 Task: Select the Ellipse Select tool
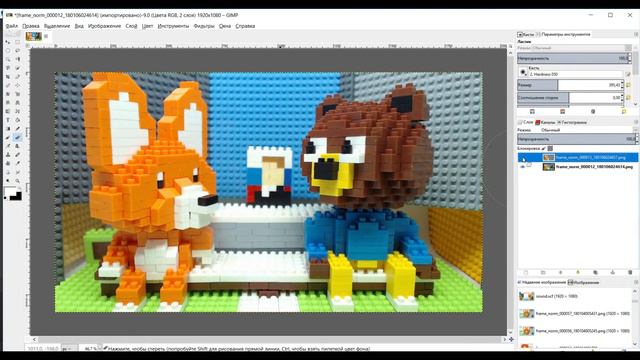click(8, 51)
